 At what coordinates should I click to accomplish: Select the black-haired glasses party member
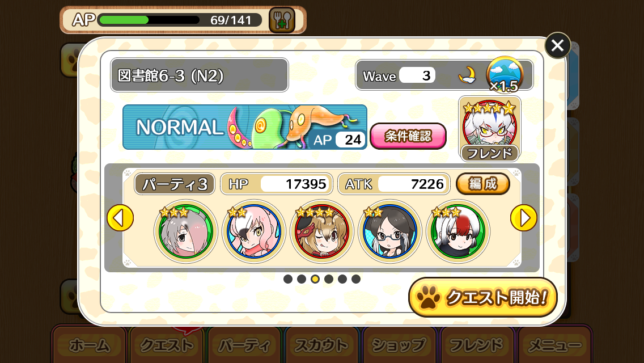390,231
